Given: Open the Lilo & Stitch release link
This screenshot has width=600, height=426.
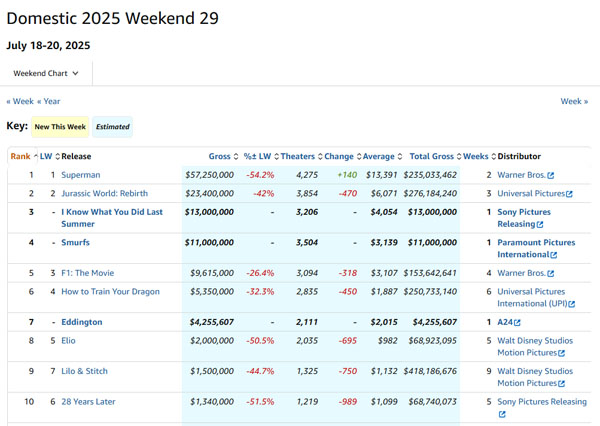Looking at the screenshot, I should [x=84, y=371].
